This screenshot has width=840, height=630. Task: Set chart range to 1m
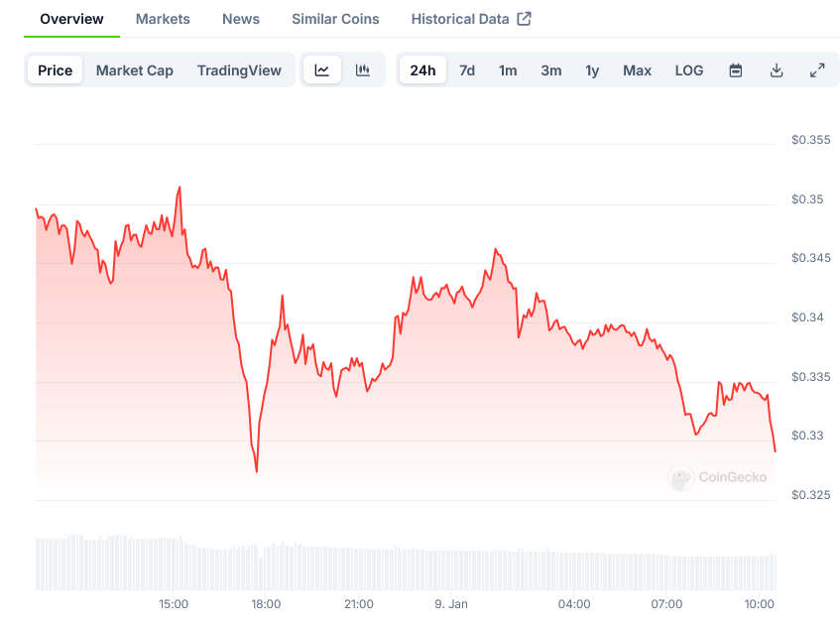point(508,70)
